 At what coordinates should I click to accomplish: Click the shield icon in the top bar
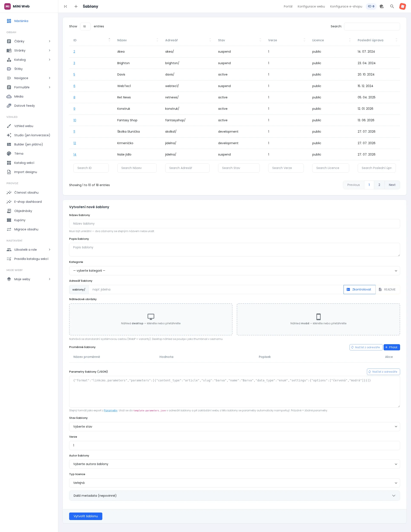[x=381, y=6]
